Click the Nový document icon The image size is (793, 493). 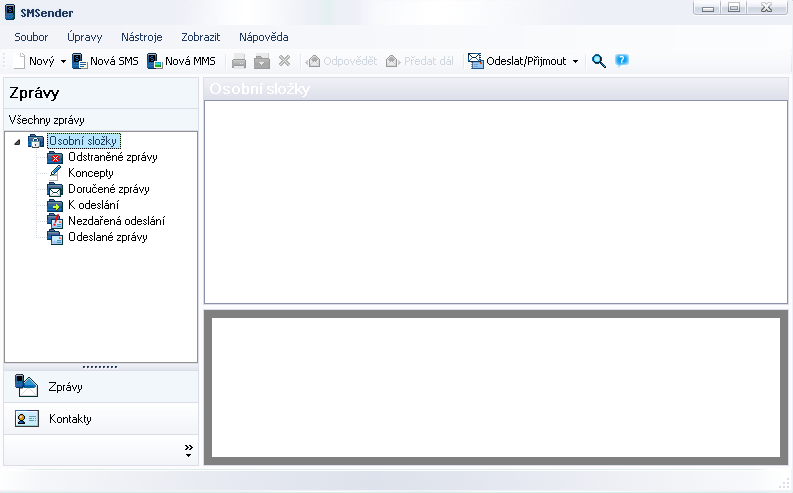(19, 61)
